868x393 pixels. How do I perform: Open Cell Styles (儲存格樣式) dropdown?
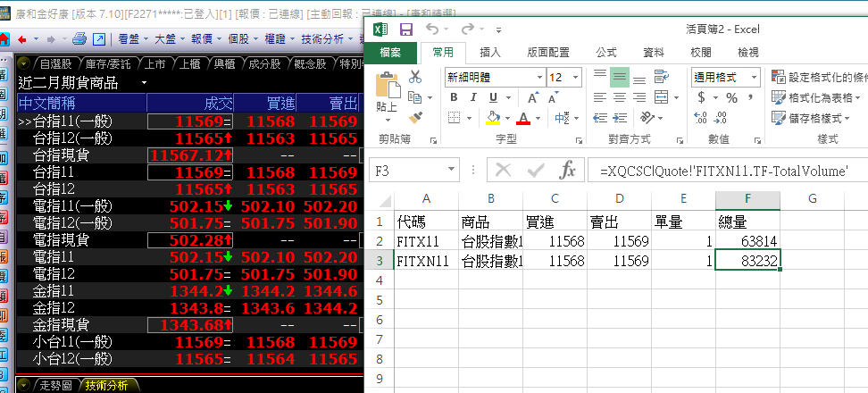811,118
